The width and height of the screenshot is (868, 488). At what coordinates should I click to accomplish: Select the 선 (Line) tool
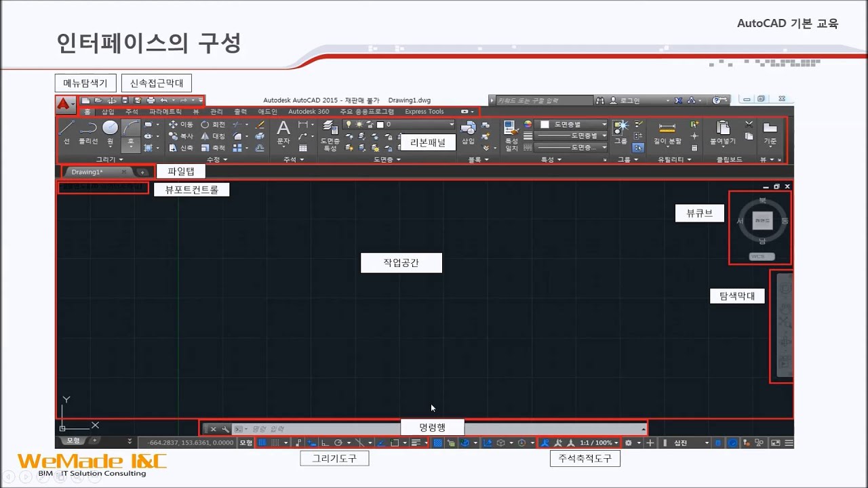tap(66, 133)
